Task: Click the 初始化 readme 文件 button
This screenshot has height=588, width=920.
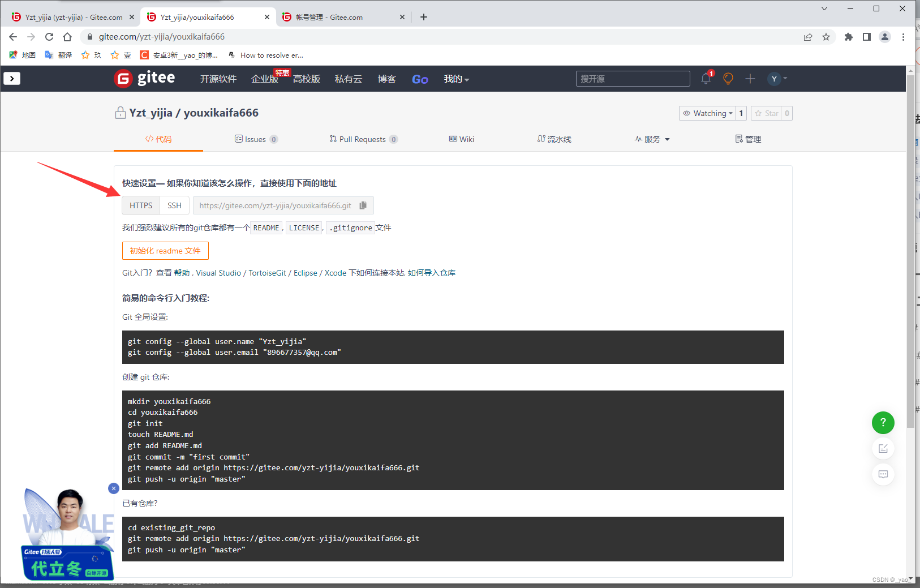Action: (x=165, y=251)
